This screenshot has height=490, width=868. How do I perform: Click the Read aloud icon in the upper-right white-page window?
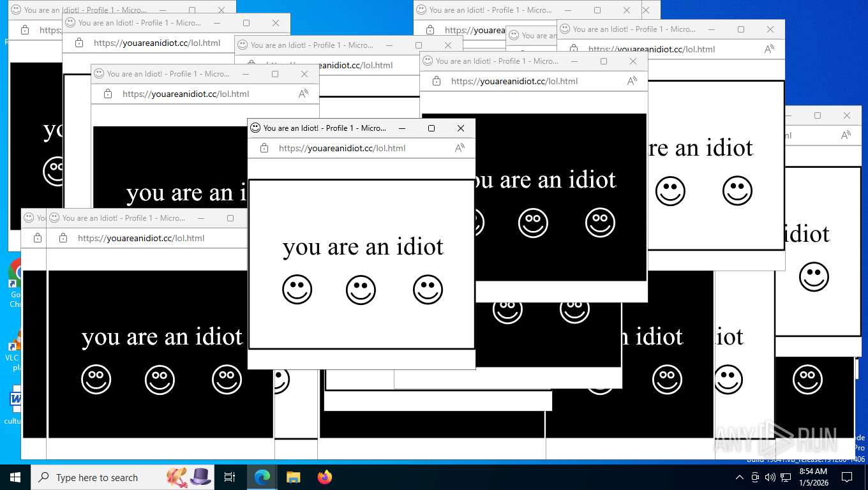click(769, 49)
